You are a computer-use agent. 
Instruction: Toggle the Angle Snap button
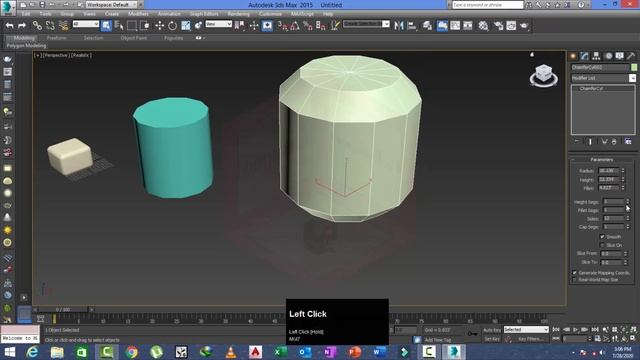click(295, 26)
